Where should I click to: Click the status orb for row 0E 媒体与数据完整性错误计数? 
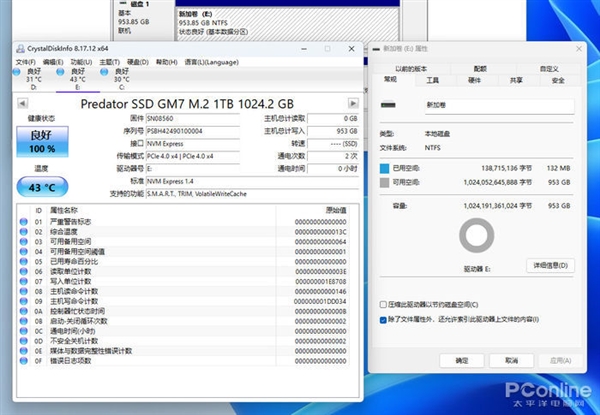(24, 351)
